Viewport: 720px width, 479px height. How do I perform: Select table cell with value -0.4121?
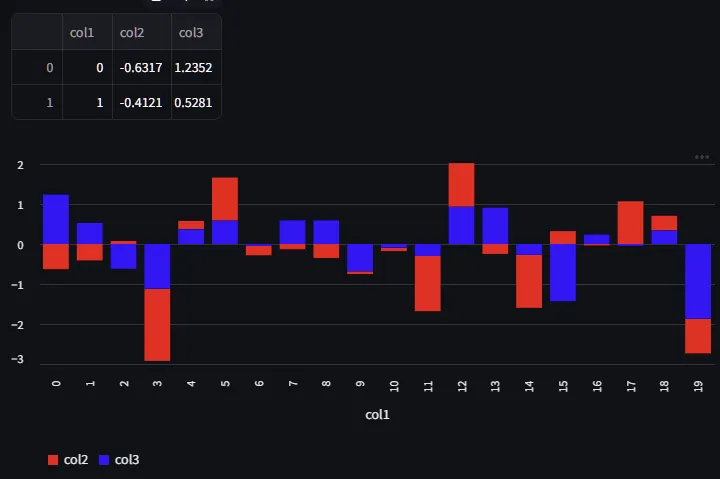click(x=142, y=102)
